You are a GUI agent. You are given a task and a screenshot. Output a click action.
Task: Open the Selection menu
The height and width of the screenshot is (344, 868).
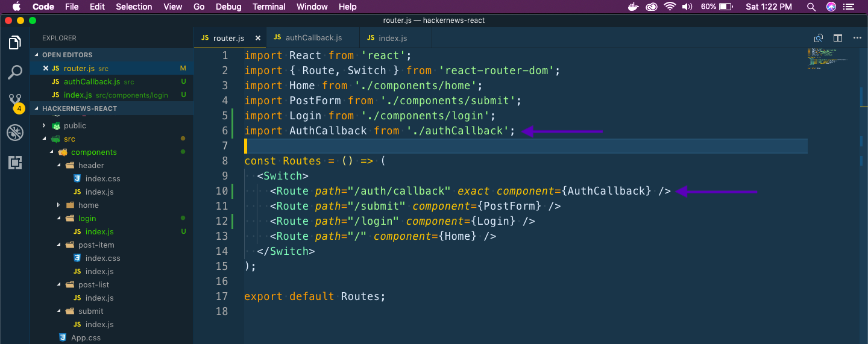pyautogui.click(x=134, y=7)
